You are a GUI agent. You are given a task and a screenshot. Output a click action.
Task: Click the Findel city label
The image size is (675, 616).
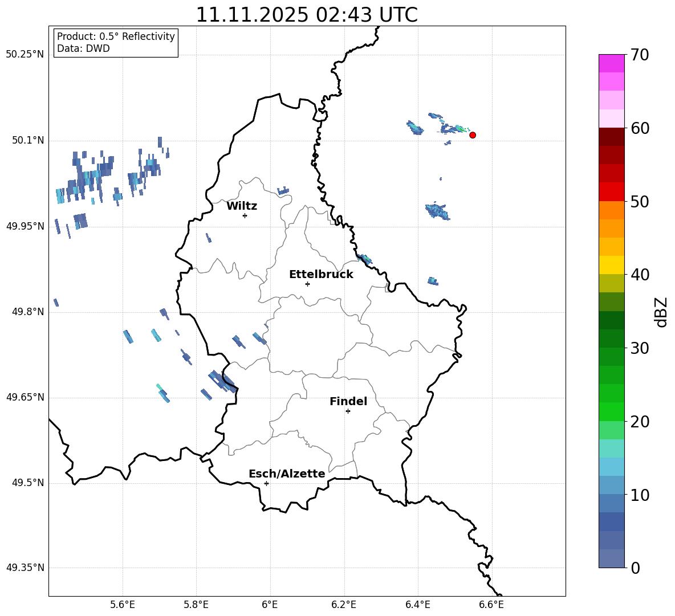(348, 401)
